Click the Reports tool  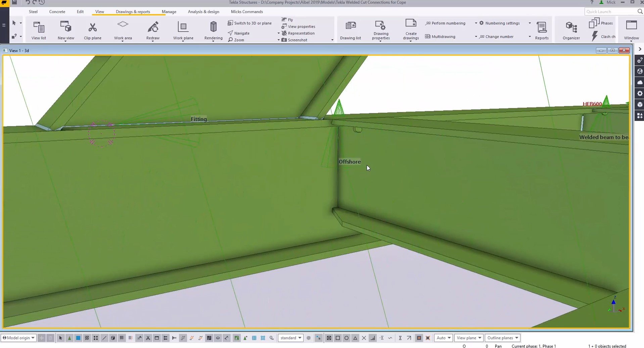coord(541,30)
